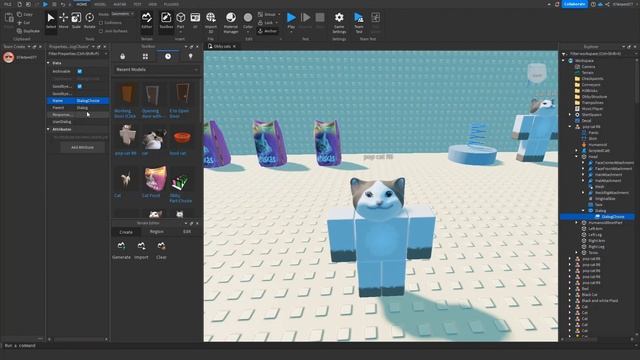Activate the Scale tool
This screenshot has height=360, width=640.
point(76,21)
